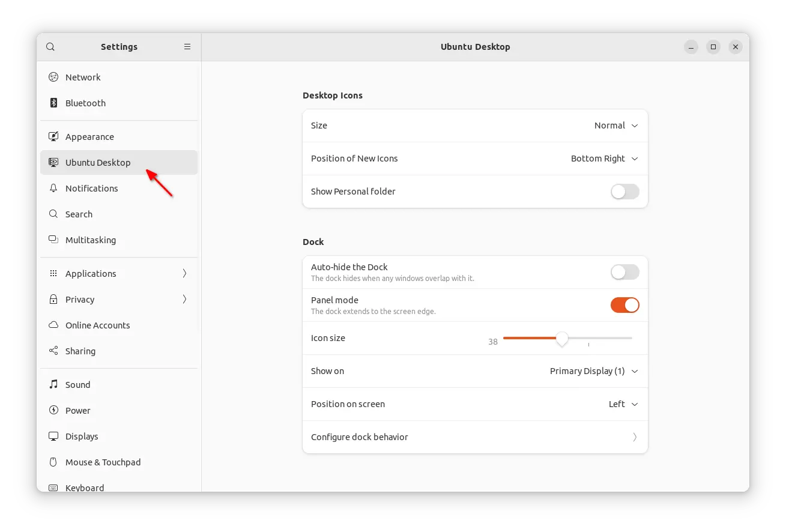Viewport: 786px width, 532px height.
Task: Open the icon Size dropdown set to Normal
Action: click(x=615, y=125)
